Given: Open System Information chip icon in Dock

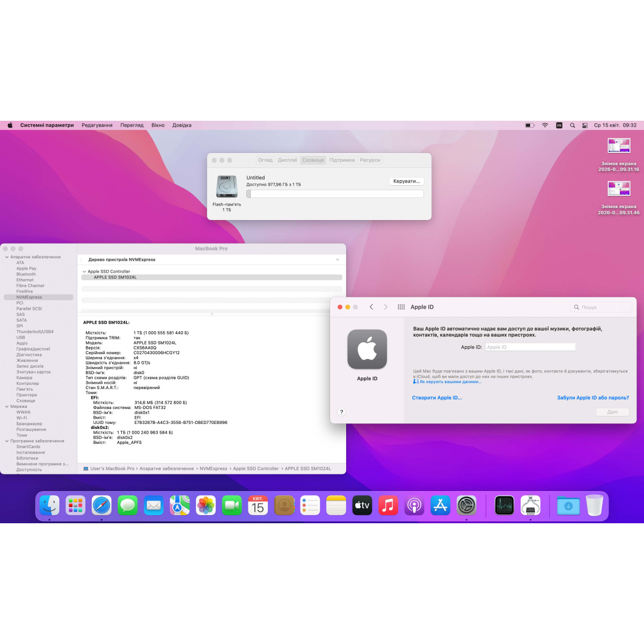Looking at the screenshot, I should click(530, 505).
